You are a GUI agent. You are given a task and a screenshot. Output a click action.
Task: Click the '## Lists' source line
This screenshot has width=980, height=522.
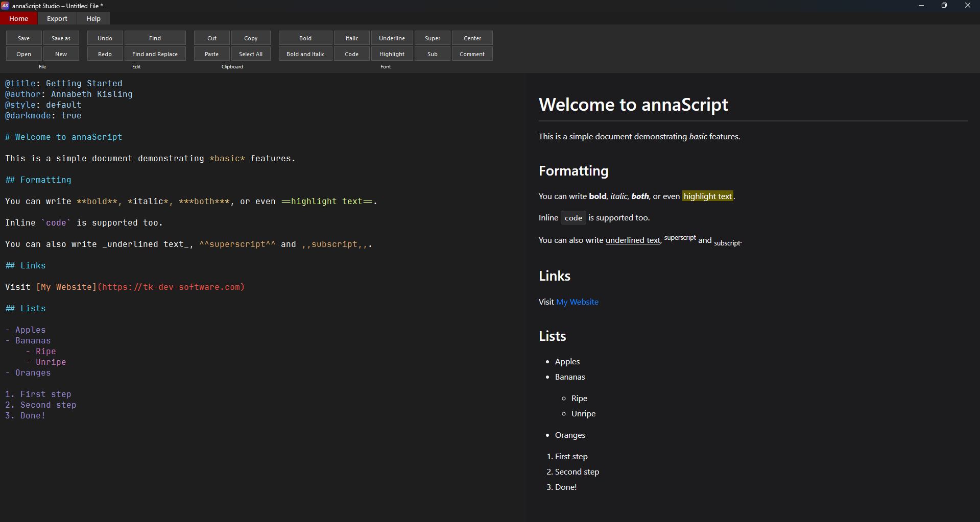pos(26,309)
